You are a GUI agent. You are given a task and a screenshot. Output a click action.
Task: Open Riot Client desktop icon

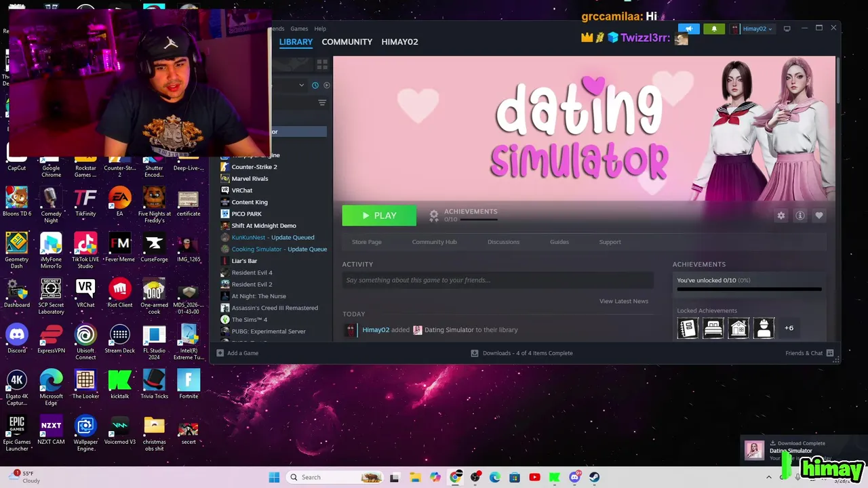pyautogui.click(x=120, y=293)
